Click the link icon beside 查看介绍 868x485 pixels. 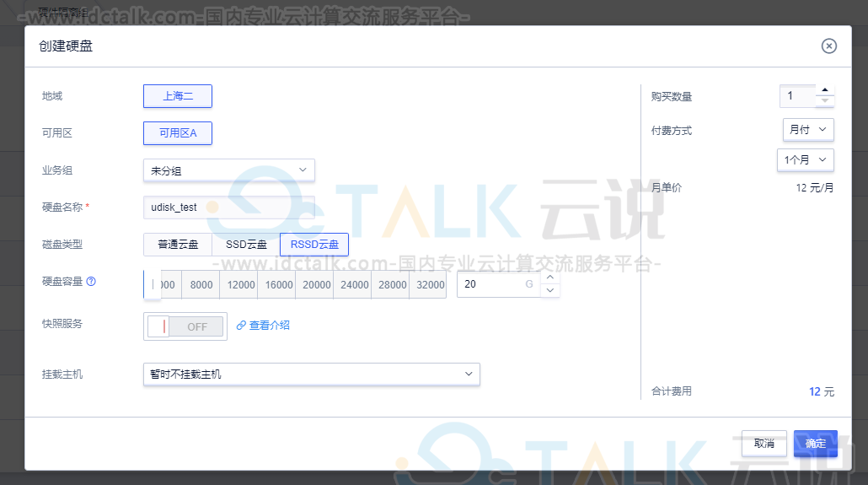241,326
